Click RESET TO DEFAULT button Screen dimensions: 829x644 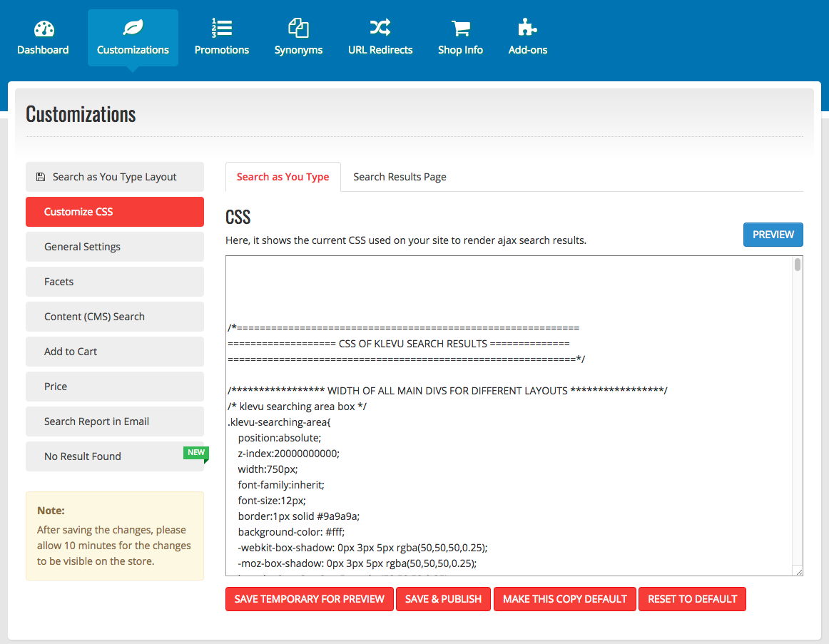(692, 599)
